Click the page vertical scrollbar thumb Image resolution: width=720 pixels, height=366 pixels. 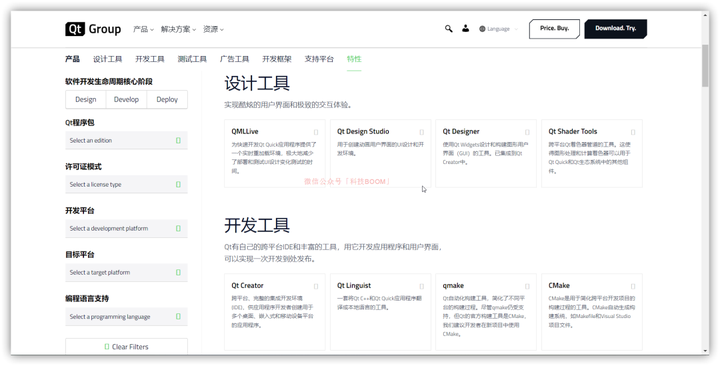point(705,66)
